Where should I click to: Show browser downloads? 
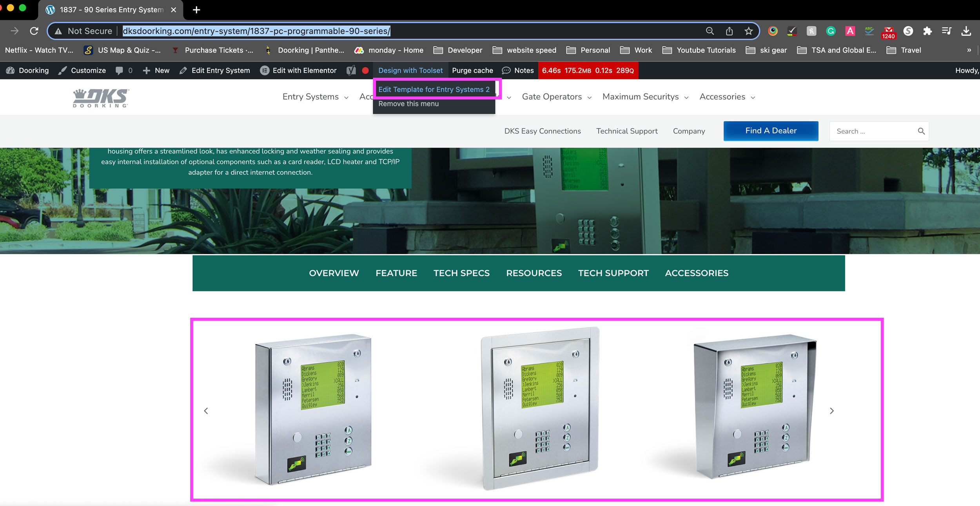click(x=966, y=31)
